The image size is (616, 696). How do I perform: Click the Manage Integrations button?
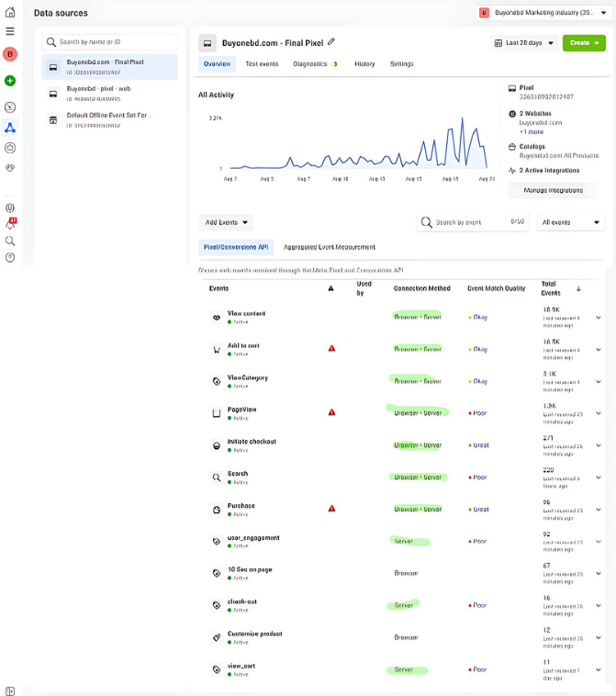[x=553, y=190]
